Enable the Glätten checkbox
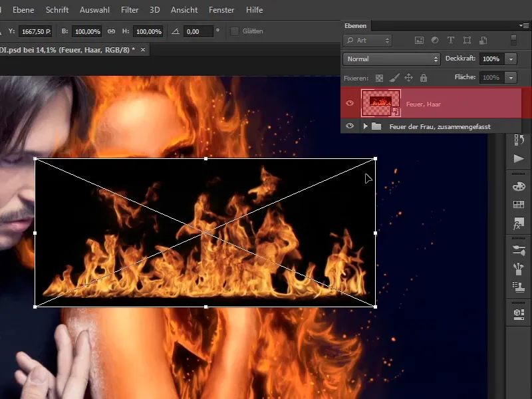 (x=235, y=31)
